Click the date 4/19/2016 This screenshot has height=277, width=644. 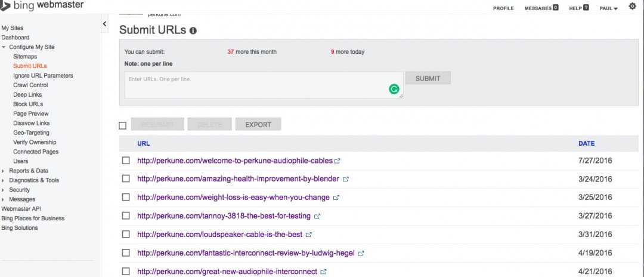click(x=595, y=253)
